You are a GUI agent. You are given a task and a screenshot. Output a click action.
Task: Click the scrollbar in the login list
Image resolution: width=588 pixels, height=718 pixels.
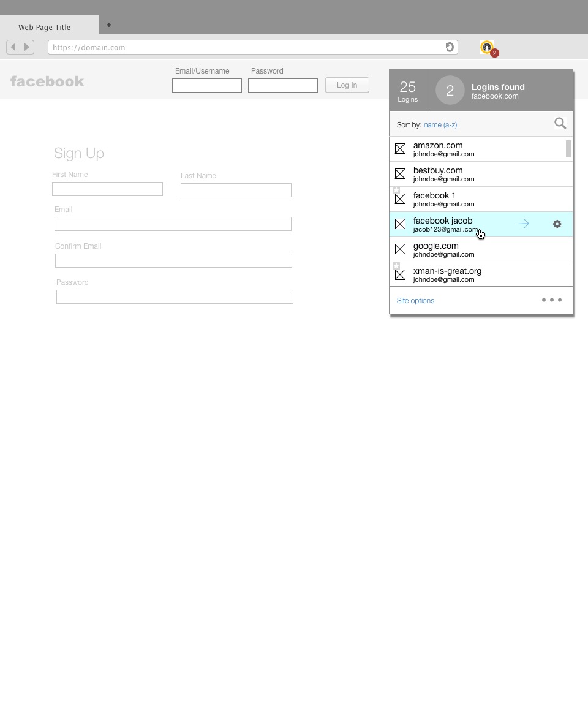coord(568,149)
